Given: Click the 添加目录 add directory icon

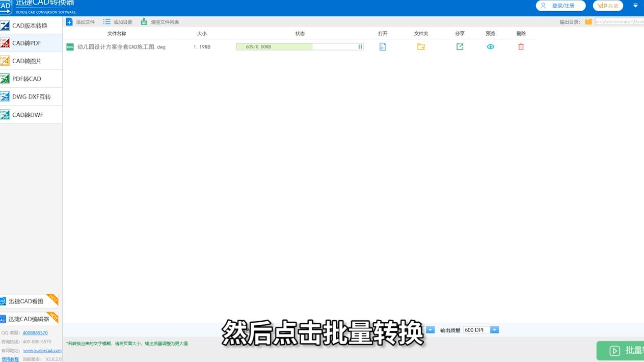Looking at the screenshot, I should [106, 21].
